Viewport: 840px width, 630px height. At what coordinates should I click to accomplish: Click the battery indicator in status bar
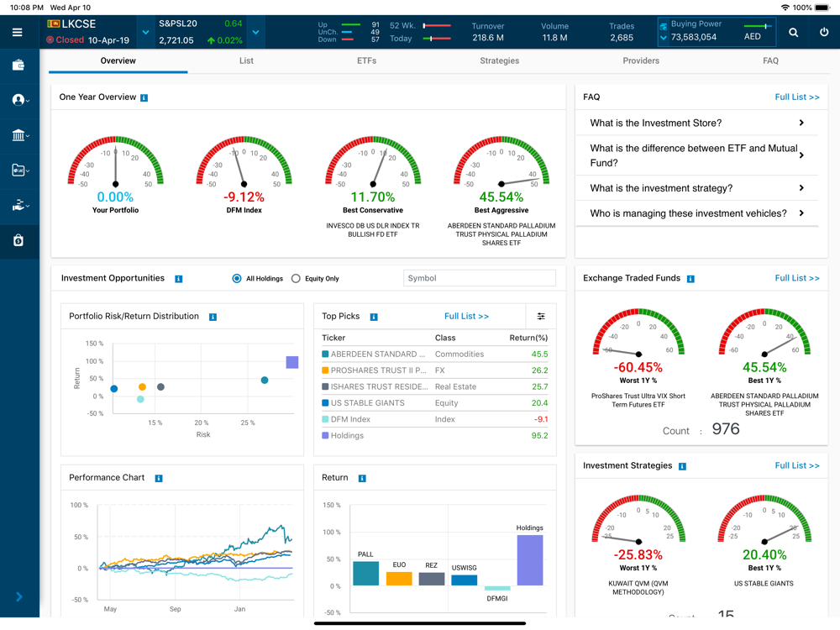tap(822, 8)
